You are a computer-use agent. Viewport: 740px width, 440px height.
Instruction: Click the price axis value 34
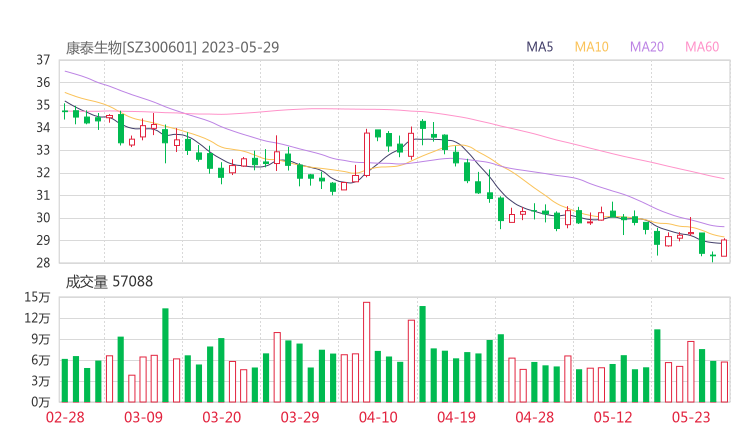[x=43, y=127]
